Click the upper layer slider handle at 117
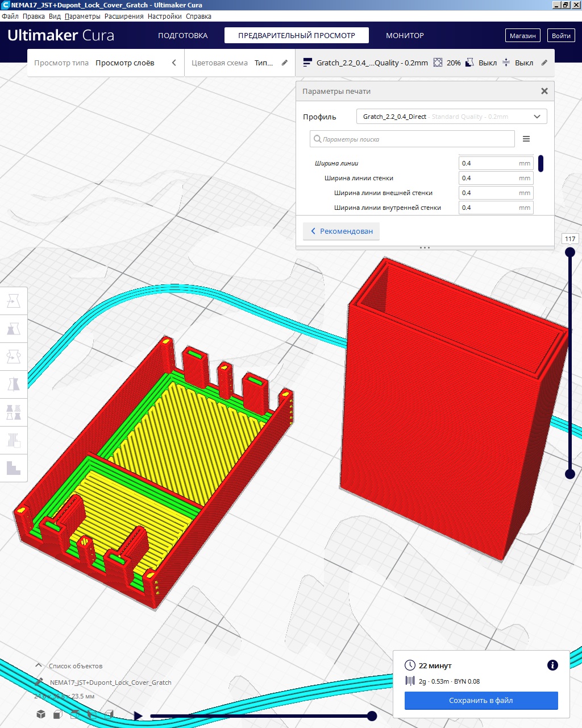The image size is (582, 728). [x=570, y=252]
